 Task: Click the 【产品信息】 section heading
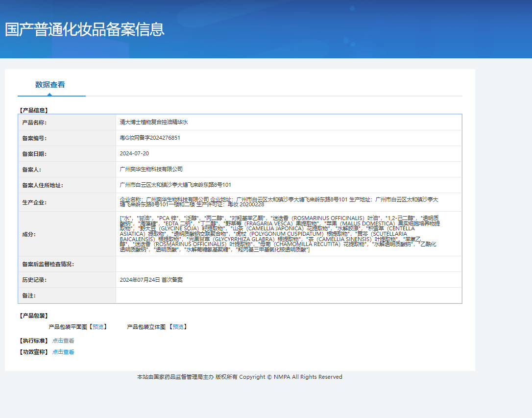(x=33, y=110)
